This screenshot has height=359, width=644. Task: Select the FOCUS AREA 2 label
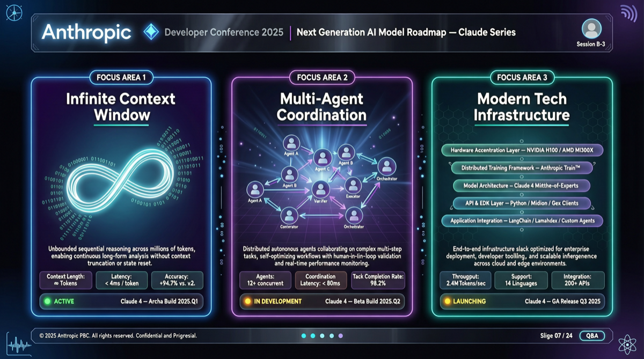pyautogui.click(x=322, y=77)
